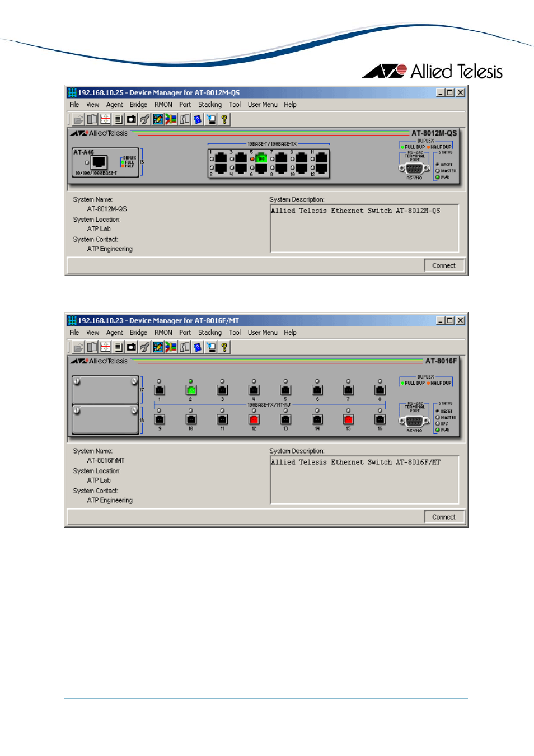Click Connect button in AT-8016F/MT window
Image resolution: width=534 pixels, height=756 pixels.
pyautogui.click(x=444, y=517)
